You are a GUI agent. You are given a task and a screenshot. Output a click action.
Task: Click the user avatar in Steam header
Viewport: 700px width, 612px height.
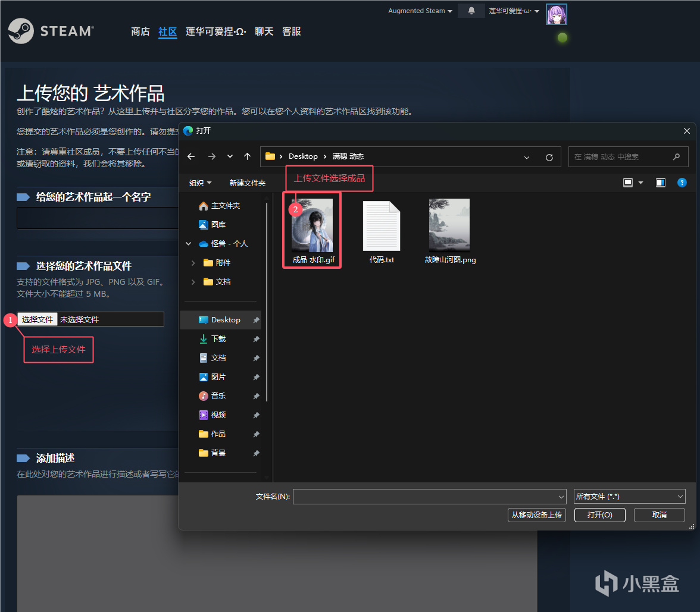556,14
